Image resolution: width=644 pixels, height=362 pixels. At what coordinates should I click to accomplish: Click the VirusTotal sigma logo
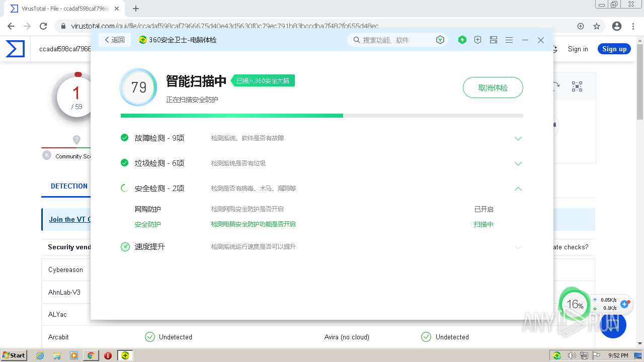pos(15,49)
